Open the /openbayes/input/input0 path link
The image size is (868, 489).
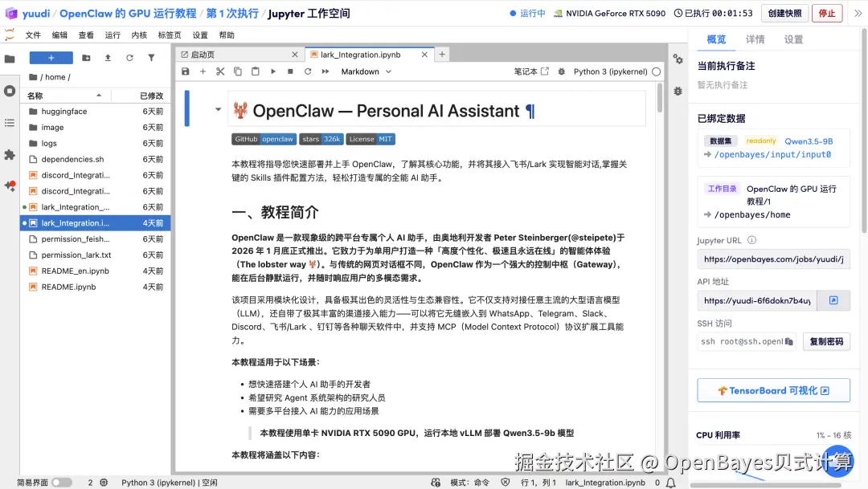point(772,154)
